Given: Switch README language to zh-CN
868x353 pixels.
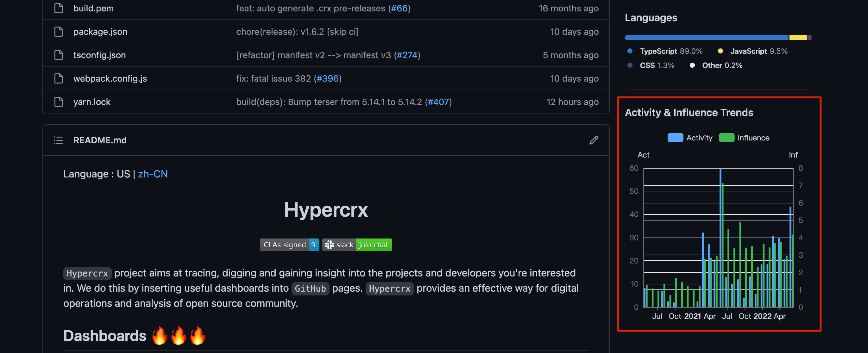Looking at the screenshot, I should (x=153, y=174).
